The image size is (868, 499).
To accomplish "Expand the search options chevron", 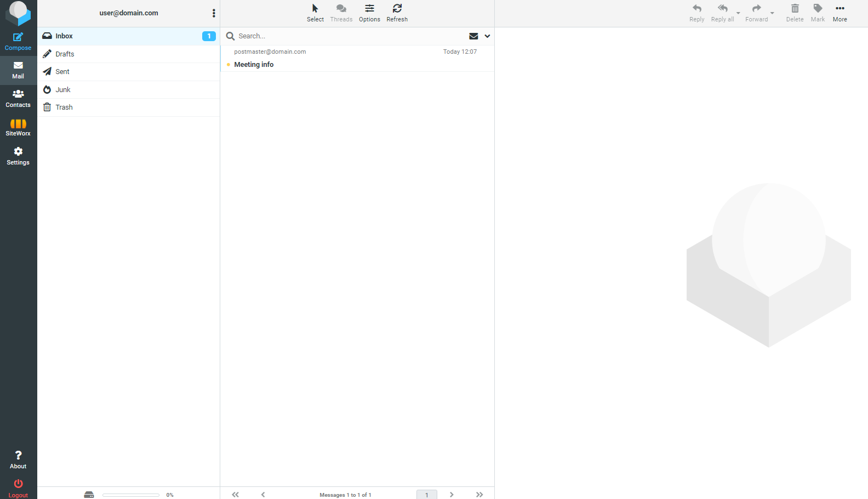I will (487, 36).
